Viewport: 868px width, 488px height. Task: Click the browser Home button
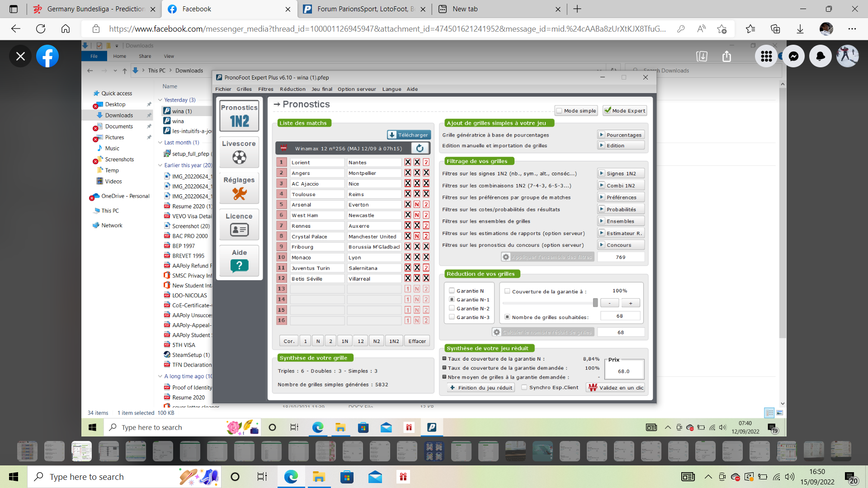pyautogui.click(x=66, y=29)
